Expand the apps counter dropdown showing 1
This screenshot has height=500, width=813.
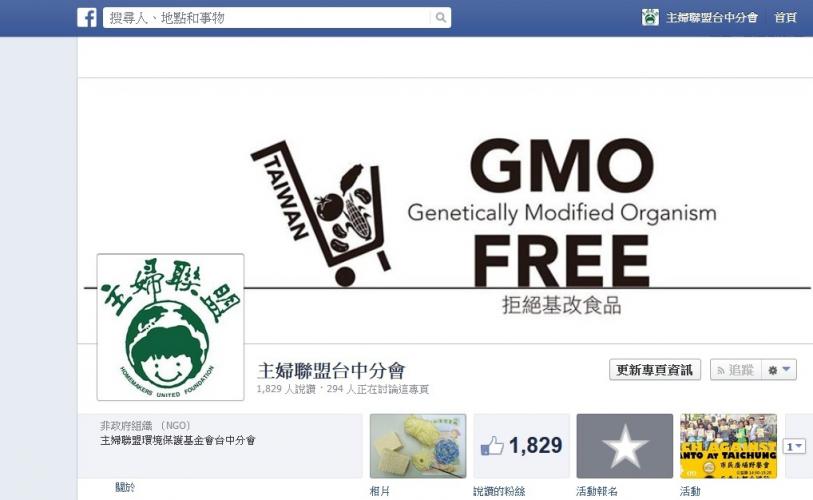click(x=794, y=446)
